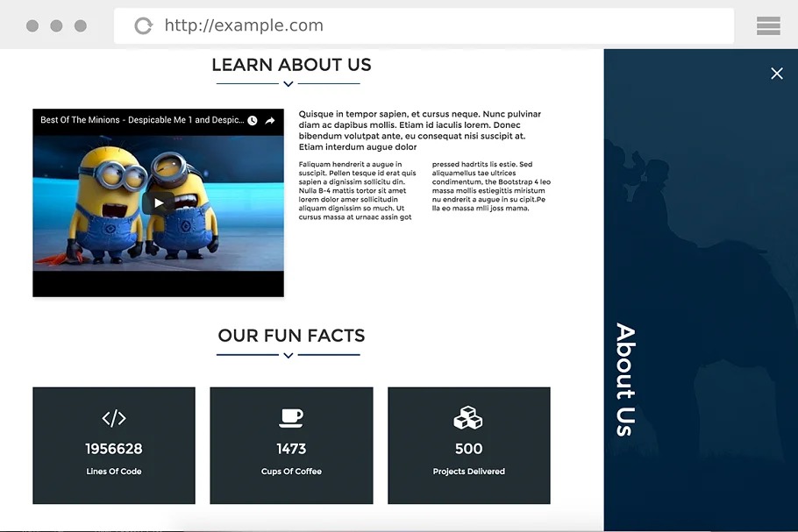This screenshot has height=532, width=798.
Task: Select the vertical About Us label
Action: [x=624, y=379]
